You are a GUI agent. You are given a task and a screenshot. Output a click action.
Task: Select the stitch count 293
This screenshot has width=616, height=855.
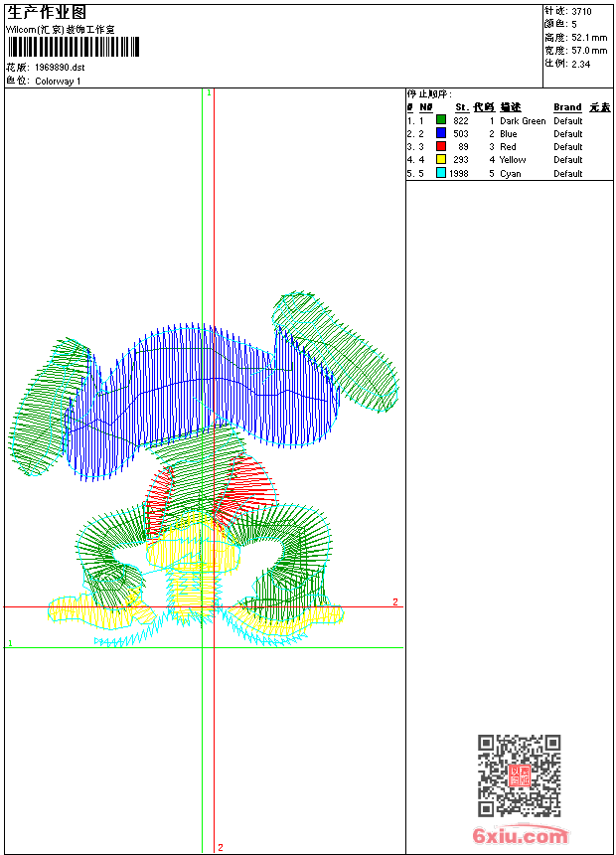[461, 160]
